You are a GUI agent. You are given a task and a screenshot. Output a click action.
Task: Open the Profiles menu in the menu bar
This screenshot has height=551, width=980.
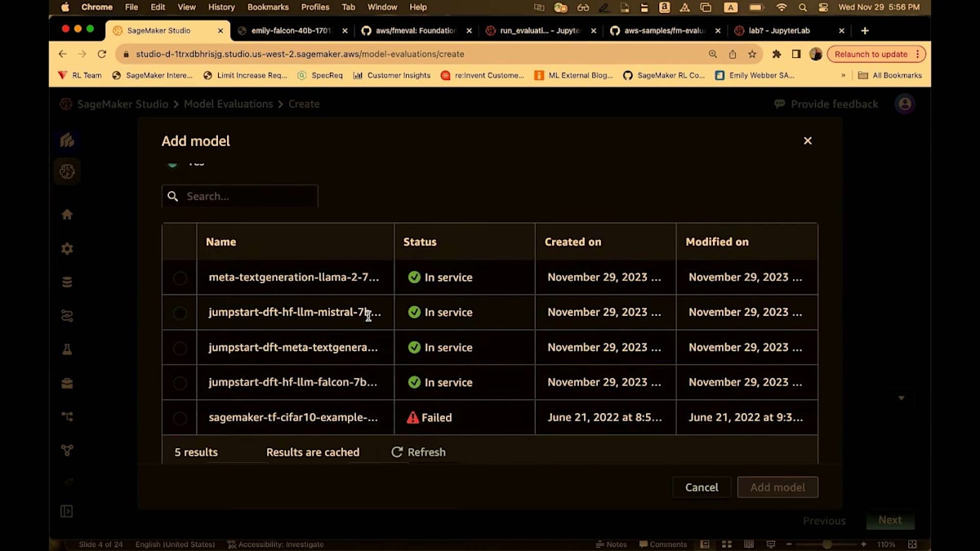coord(315,7)
